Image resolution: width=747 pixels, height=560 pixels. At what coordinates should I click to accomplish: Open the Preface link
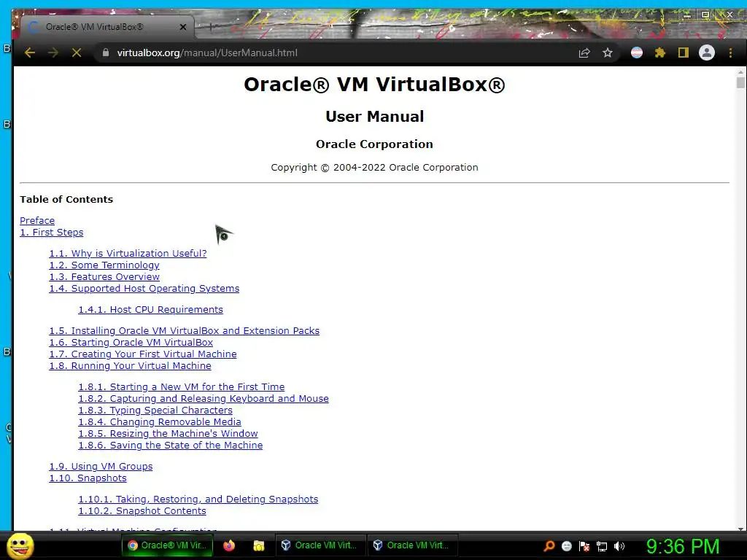pos(37,220)
